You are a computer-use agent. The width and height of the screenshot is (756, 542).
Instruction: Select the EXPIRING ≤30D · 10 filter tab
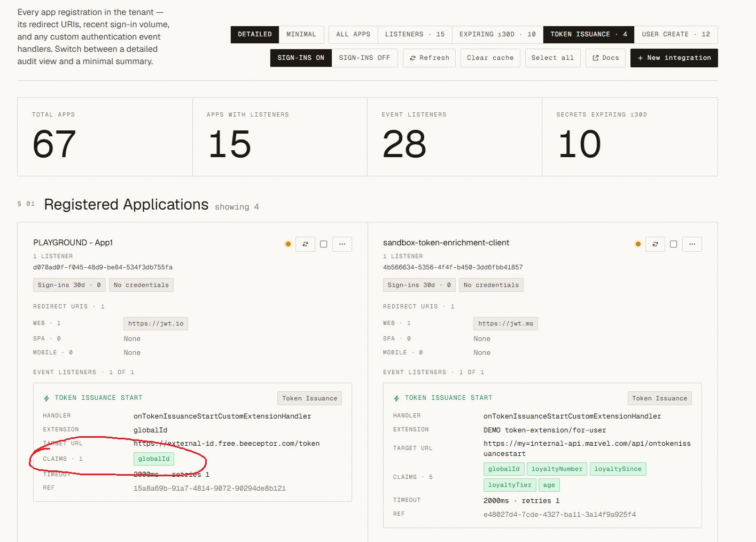point(497,34)
